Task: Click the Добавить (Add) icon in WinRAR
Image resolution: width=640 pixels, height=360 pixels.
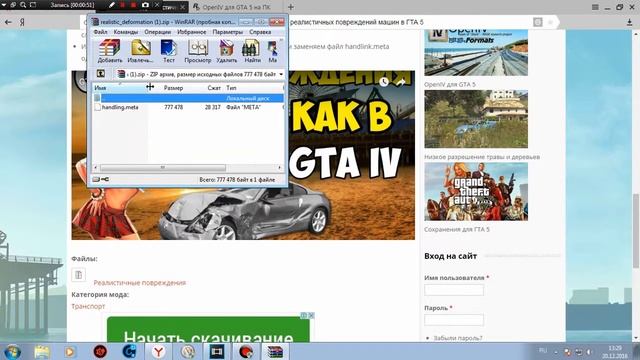Action: pyautogui.click(x=110, y=51)
